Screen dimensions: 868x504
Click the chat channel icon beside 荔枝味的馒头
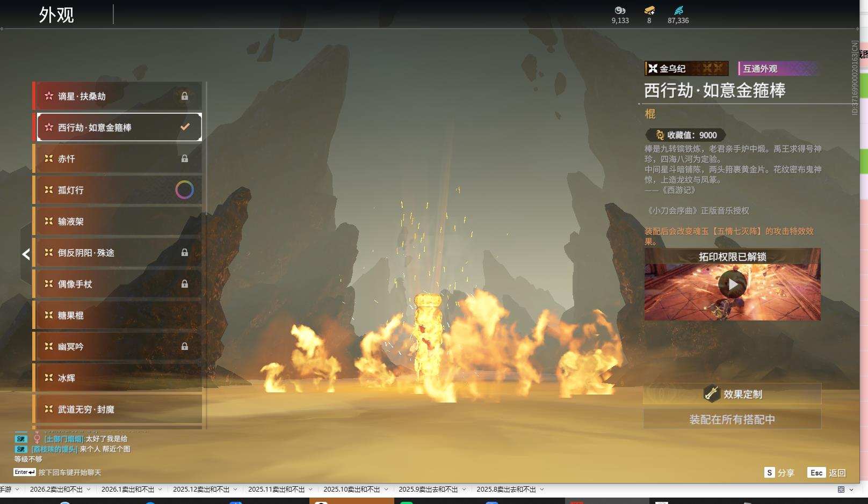click(21, 449)
